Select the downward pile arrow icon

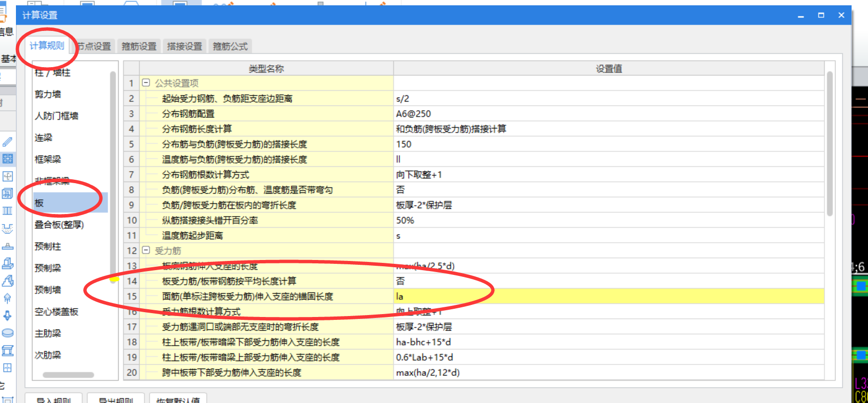[x=7, y=316]
